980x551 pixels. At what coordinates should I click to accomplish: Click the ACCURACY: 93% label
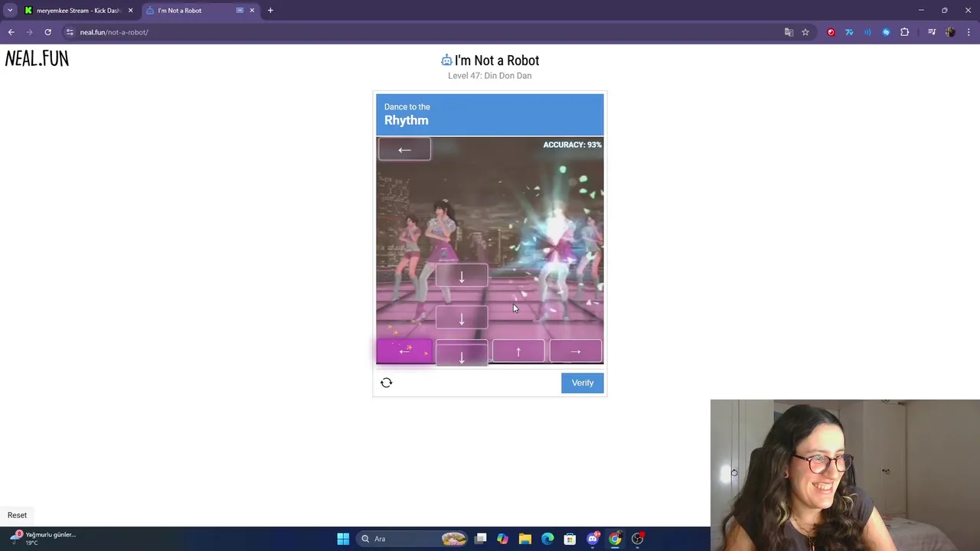tap(572, 145)
